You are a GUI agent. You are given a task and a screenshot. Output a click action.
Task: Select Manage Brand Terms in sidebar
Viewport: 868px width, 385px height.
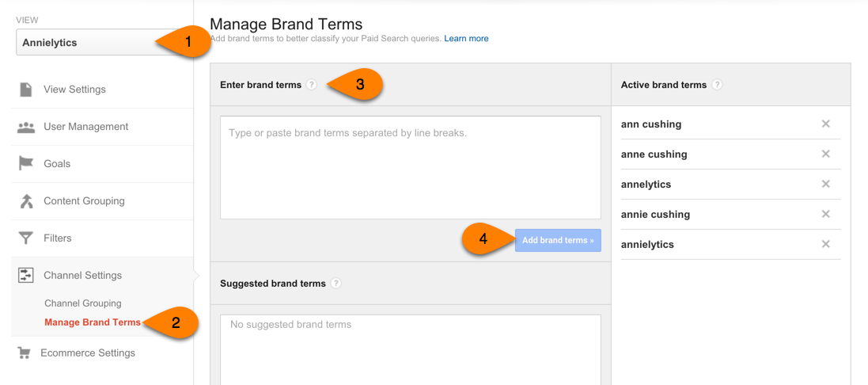pos(93,322)
